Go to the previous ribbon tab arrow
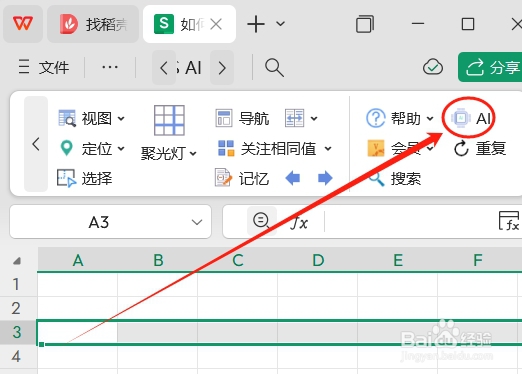The width and height of the screenshot is (522, 374). pos(164,68)
